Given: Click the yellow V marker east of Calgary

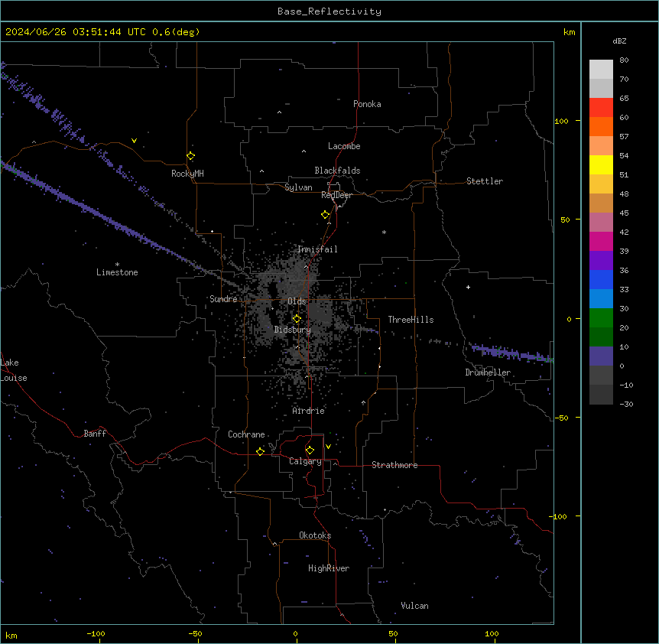Looking at the screenshot, I should coord(328,447).
